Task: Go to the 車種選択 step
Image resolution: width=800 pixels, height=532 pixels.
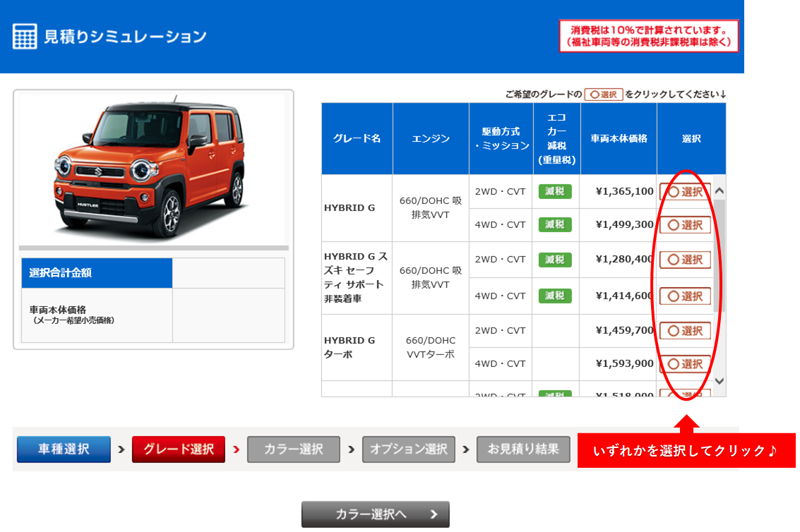Action: (x=64, y=449)
